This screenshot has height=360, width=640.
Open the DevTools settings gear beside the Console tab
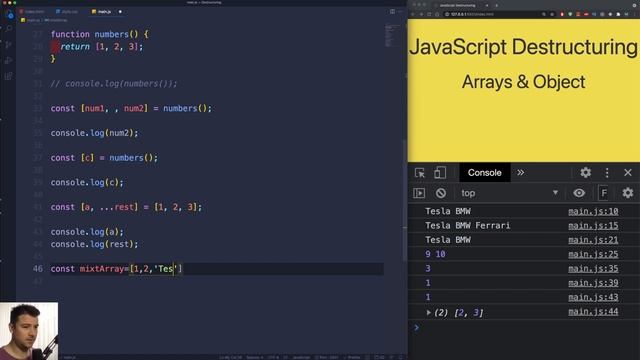coord(586,173)
